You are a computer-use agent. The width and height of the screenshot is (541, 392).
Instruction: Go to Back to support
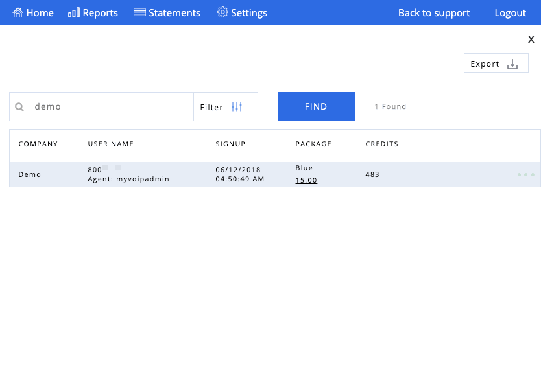coord(434,13)
